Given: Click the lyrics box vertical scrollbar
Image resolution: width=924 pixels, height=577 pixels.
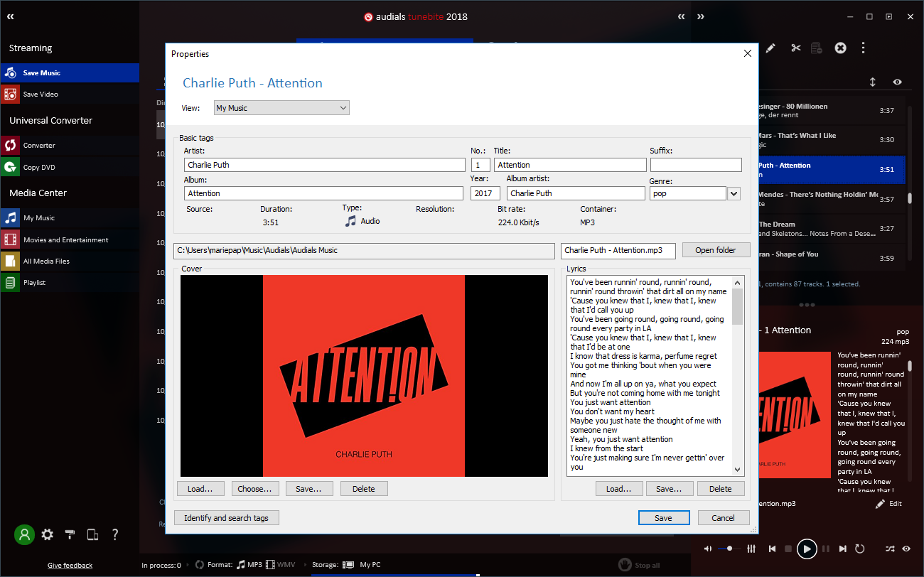Looking at the screenshot, I should click(x=738, y=375).
